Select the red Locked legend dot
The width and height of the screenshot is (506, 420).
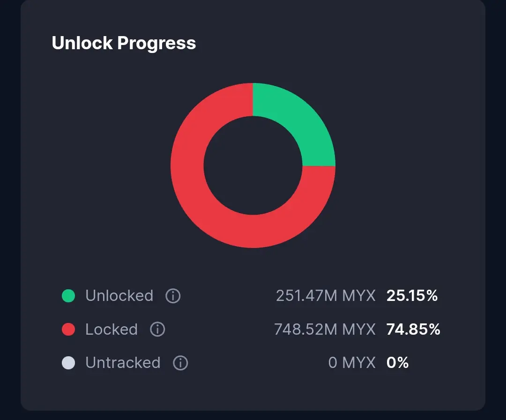pyautogui.click(x=68, y=329)
